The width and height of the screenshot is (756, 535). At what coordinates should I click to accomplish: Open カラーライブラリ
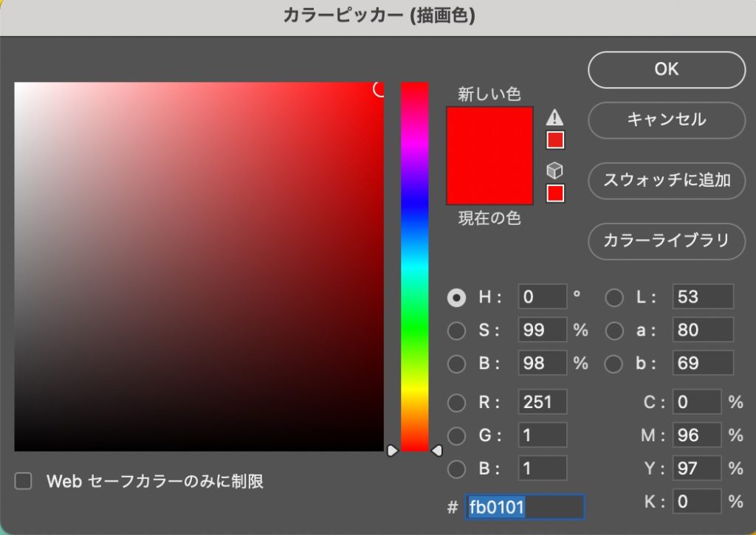tap(665, 241)
